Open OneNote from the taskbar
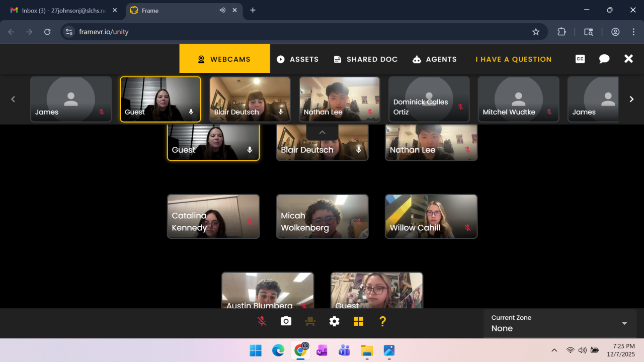Viewport: 644px width, 362px height. 322,350
